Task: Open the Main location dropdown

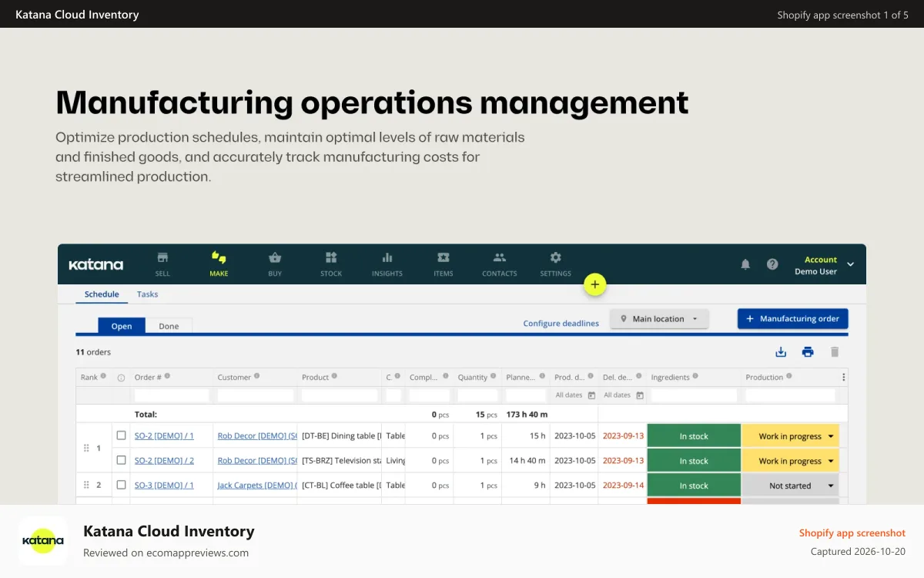Action: point(659,319)
